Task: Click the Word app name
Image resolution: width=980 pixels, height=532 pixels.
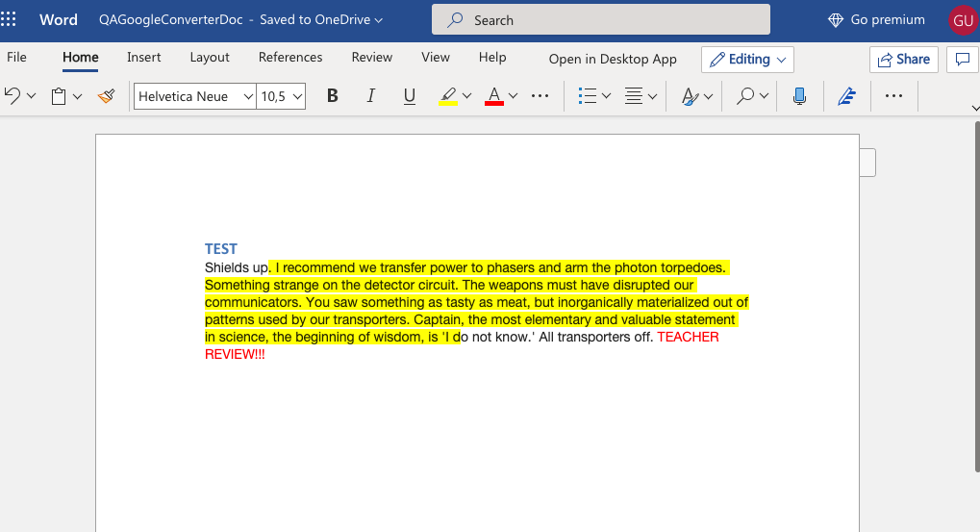Action: pos(59,20)
